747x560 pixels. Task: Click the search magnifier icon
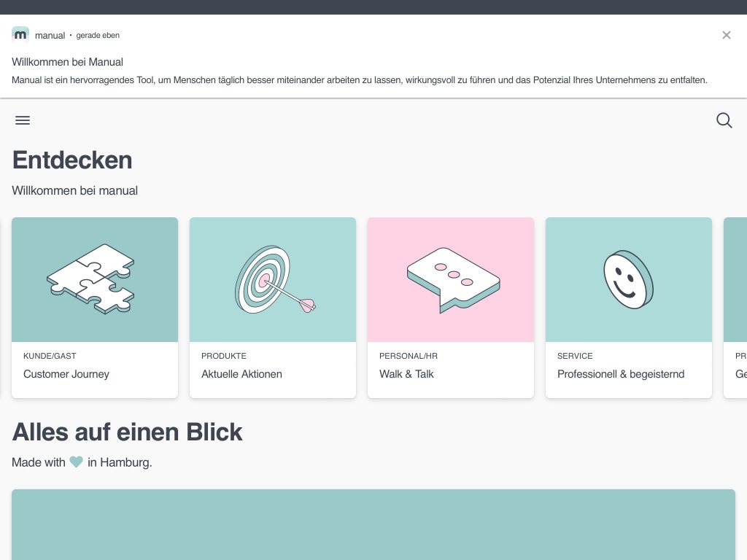(x=724, y=120)
